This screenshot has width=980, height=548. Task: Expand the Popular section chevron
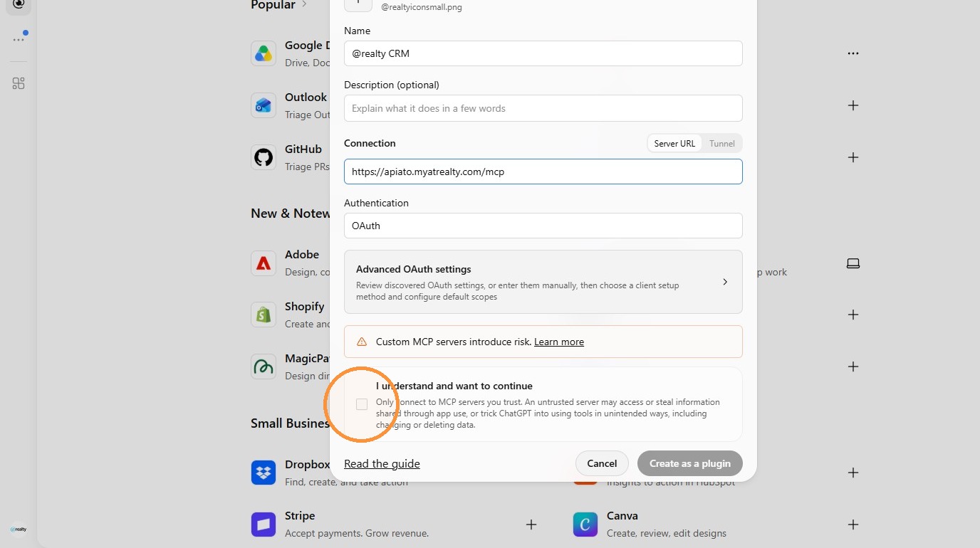[304, 5]
